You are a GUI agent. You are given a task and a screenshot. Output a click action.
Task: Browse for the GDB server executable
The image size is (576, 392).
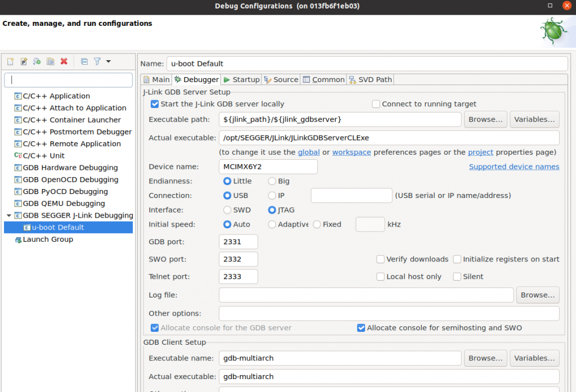[x=485, y=119]
